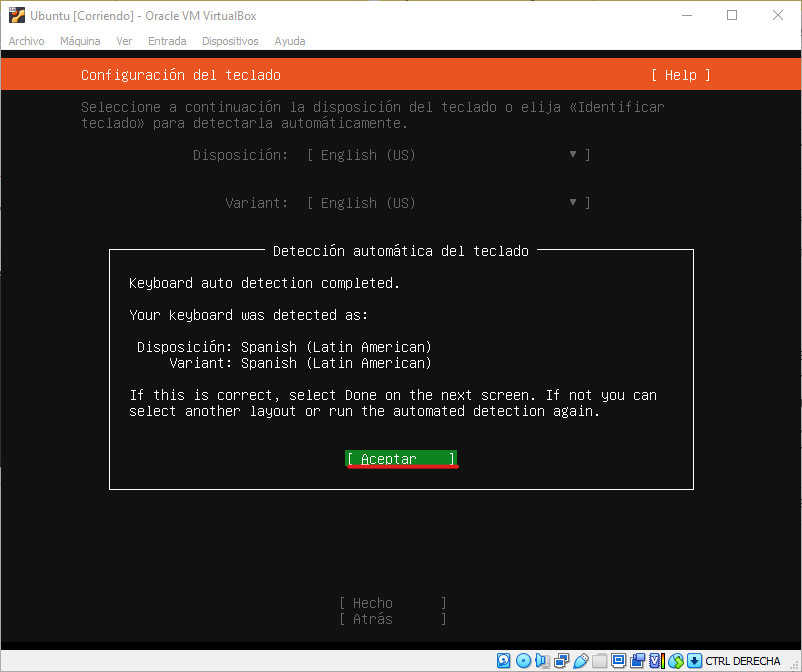Screen dimensions: 802x672
Task: Open the Ayuda menu
Action: [x=289, y=41]
